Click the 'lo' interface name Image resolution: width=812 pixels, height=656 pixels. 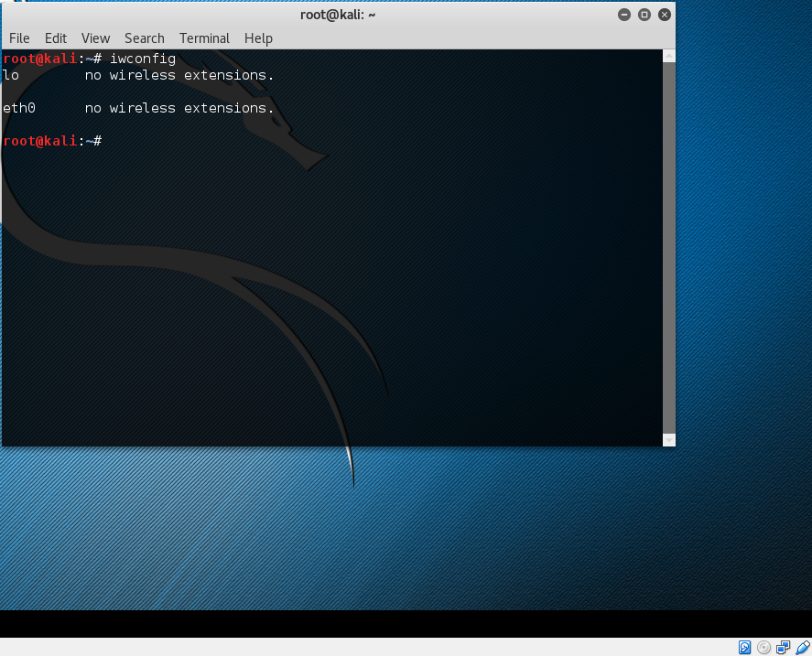(11, 76)
